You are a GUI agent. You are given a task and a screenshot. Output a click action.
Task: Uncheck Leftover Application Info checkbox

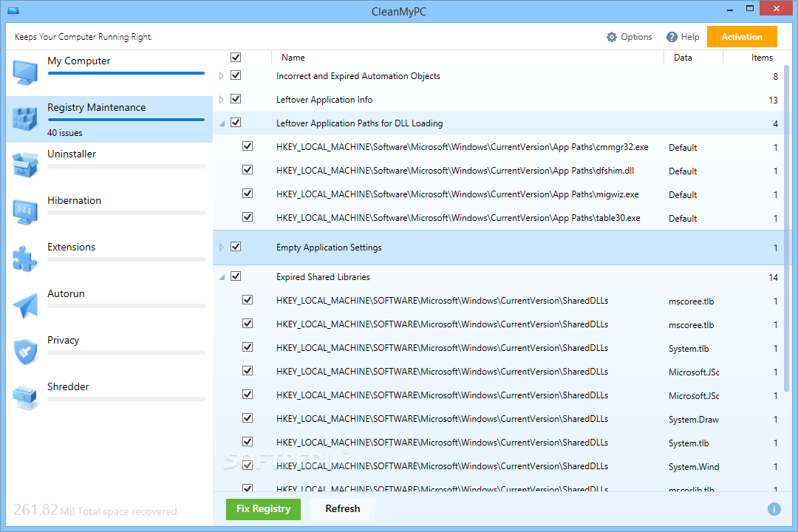[236, 99]
